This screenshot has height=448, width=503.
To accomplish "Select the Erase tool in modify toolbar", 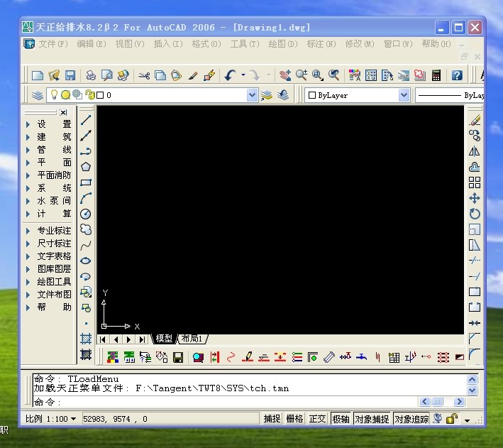I will pyautogui.click(x=475, y=120).
